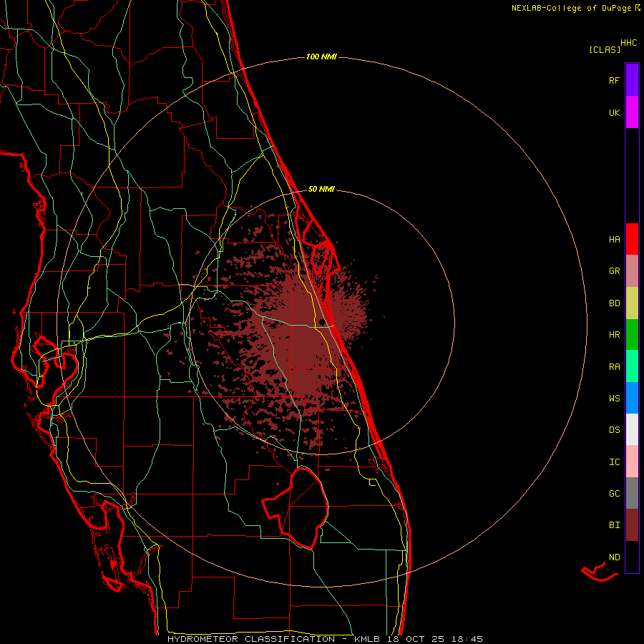Click the WS blue legend swatch
The height and width of the screenshot is (644, 644).
click(632, 398)
